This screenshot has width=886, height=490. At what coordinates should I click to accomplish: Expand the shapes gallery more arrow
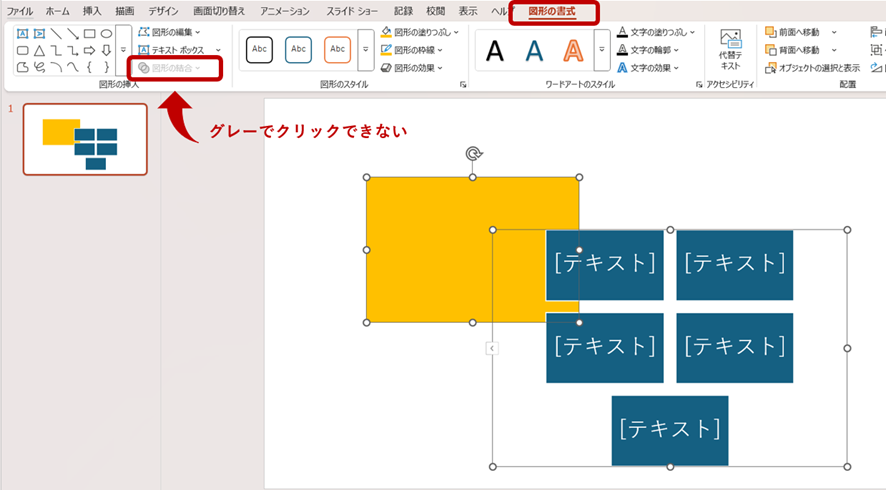[123, 50]
